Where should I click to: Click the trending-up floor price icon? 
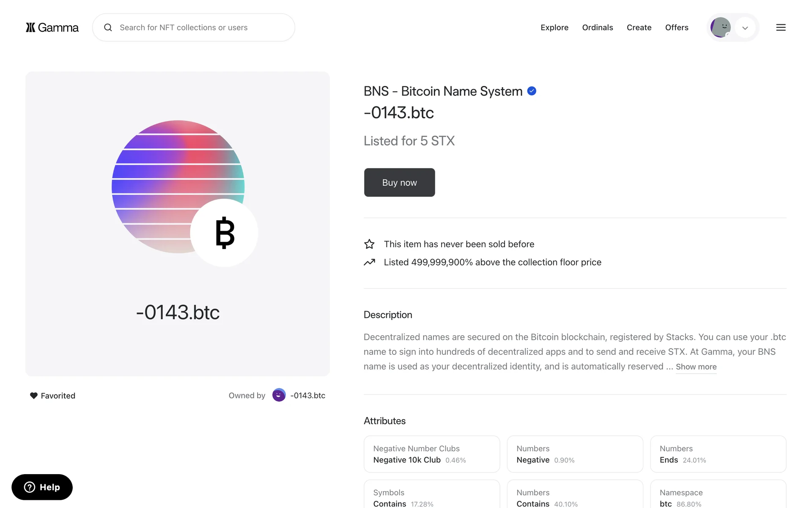[369, 262]
